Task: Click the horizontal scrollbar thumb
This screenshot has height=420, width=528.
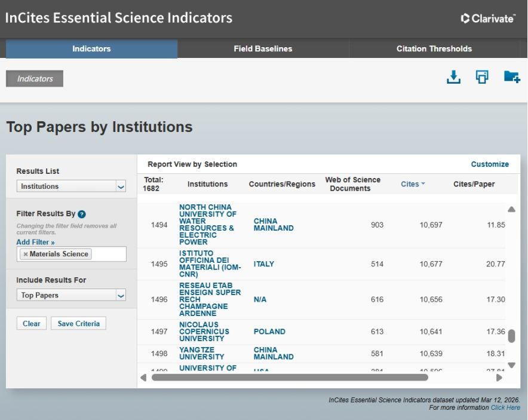Action: 290,378
